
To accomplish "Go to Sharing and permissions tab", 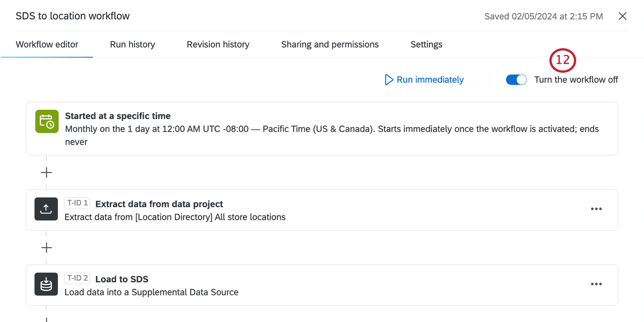I will (330, 44).
